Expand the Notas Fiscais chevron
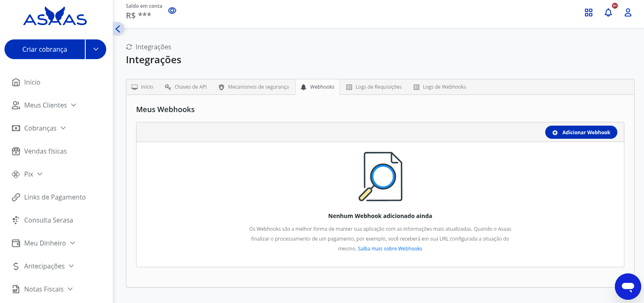 (x=70, y=289)
